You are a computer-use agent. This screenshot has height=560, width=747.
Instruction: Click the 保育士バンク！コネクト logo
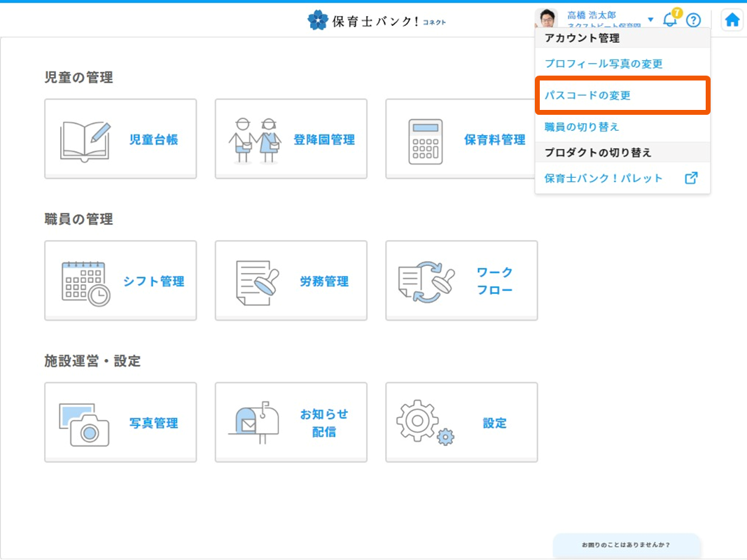(x=377, y=20)
